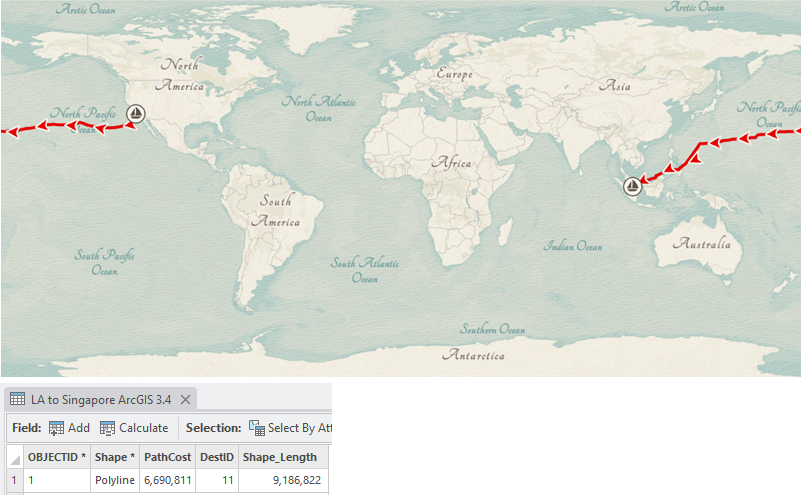The width and height of the screenshot is (801, 495).
Task: Click the DestID value 11
Action: (x=217, y=480)
